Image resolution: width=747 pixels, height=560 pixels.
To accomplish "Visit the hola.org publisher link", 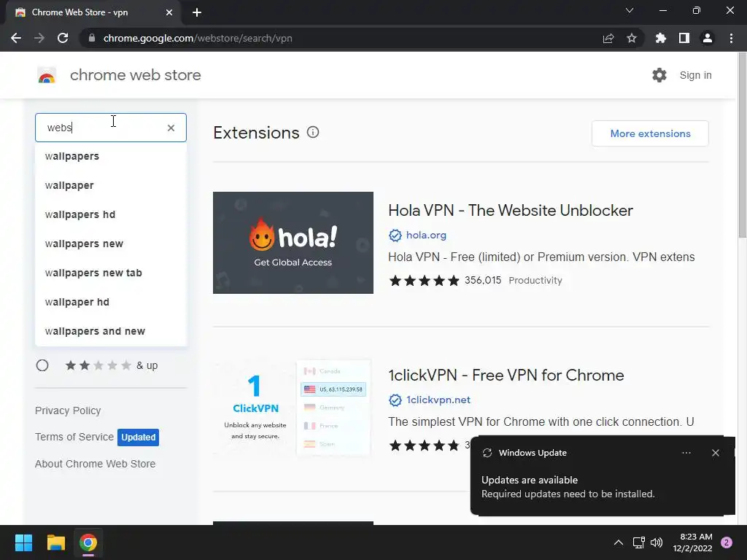I will 426,236.
